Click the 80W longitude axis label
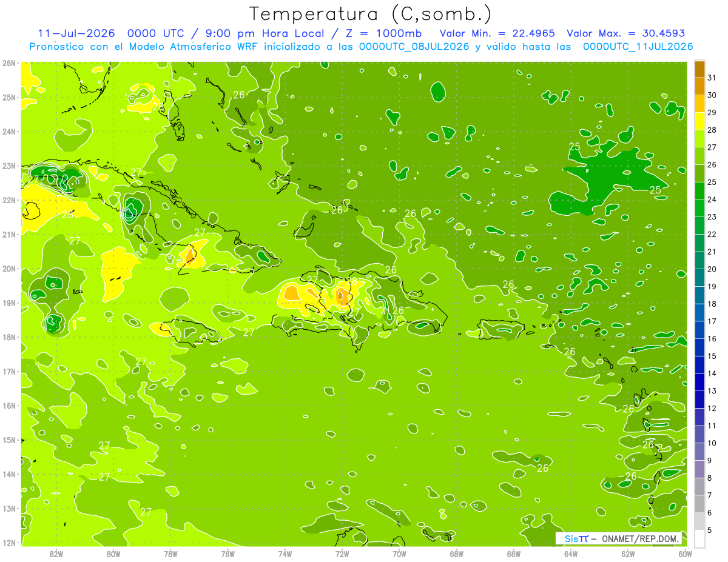 pyautogui.click(x=113, y=554)
